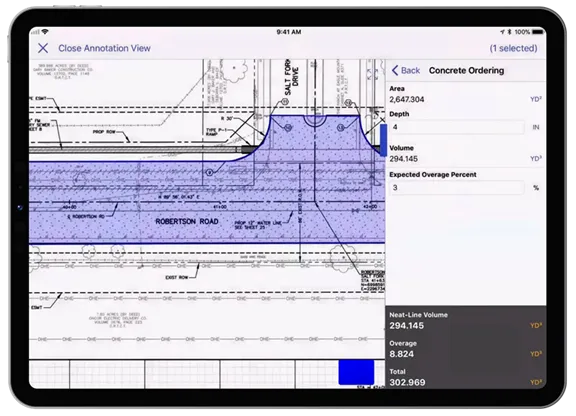Click the % unit label
The width and height of the screenshot is (576, 416).
coord(536,188)
